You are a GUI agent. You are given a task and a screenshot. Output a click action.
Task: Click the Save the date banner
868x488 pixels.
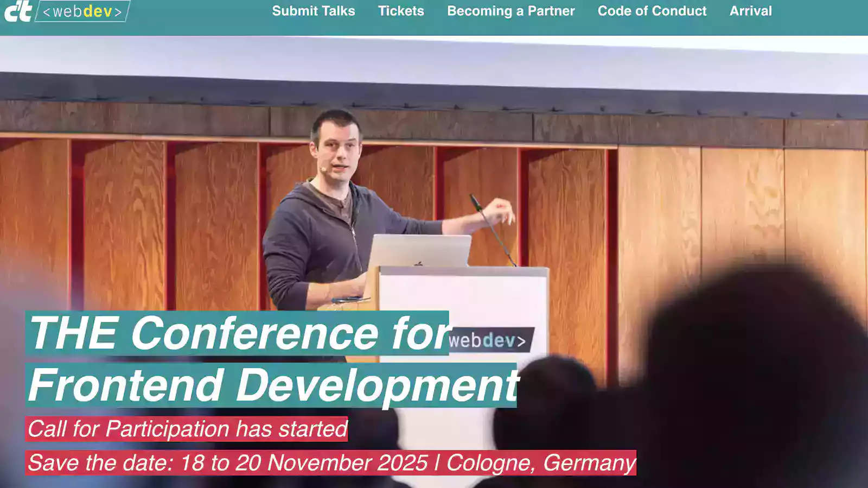point(330,463)
